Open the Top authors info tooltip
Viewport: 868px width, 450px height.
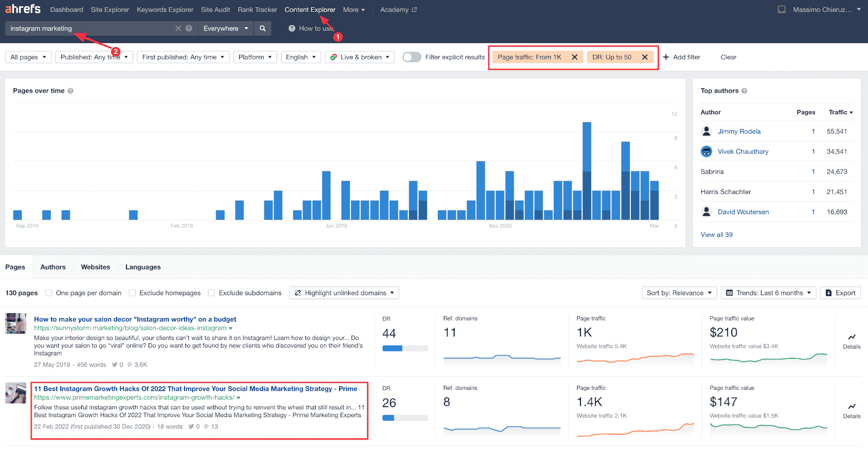coord(744,91)
